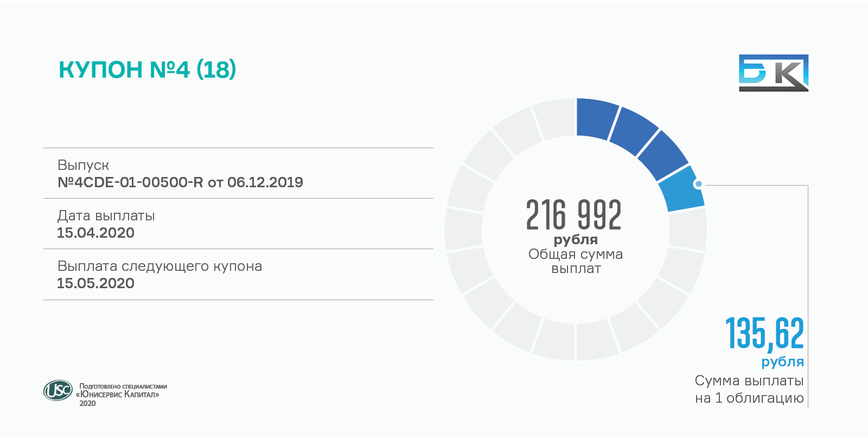Click the blue "рубля" word under 135,62
This screenshot has height=438, width=868.
782,361
